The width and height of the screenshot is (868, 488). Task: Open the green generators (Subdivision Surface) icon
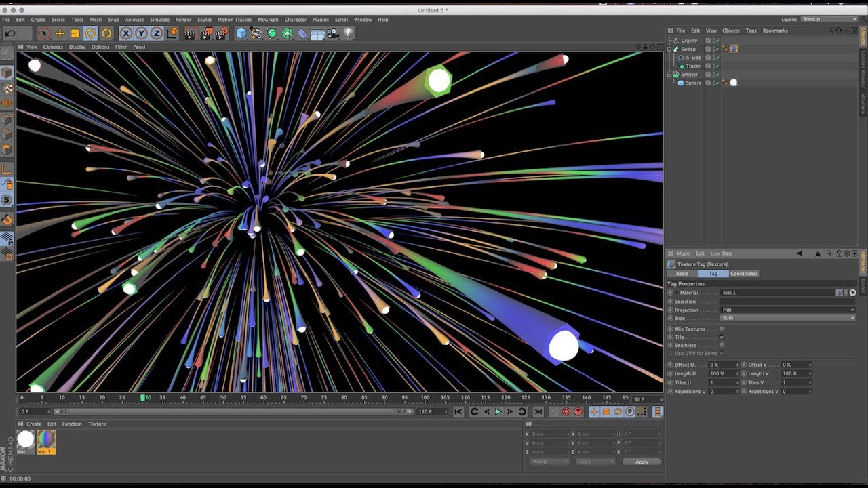pos(272,33)
